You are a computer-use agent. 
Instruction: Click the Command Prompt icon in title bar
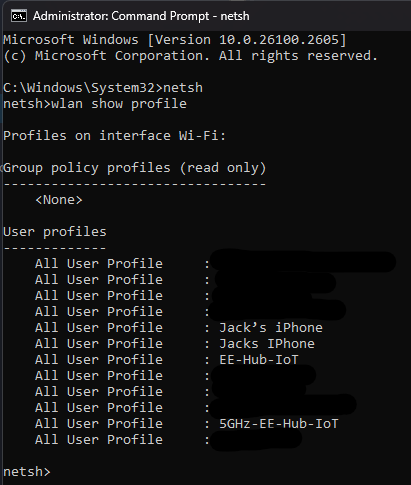click(x=19, y=16)
